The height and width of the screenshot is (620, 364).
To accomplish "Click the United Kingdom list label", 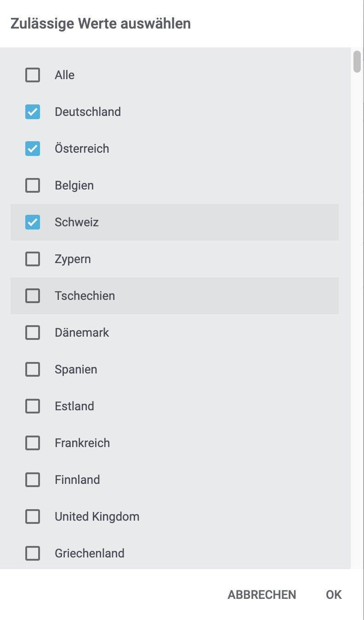I will coord(97,517).
